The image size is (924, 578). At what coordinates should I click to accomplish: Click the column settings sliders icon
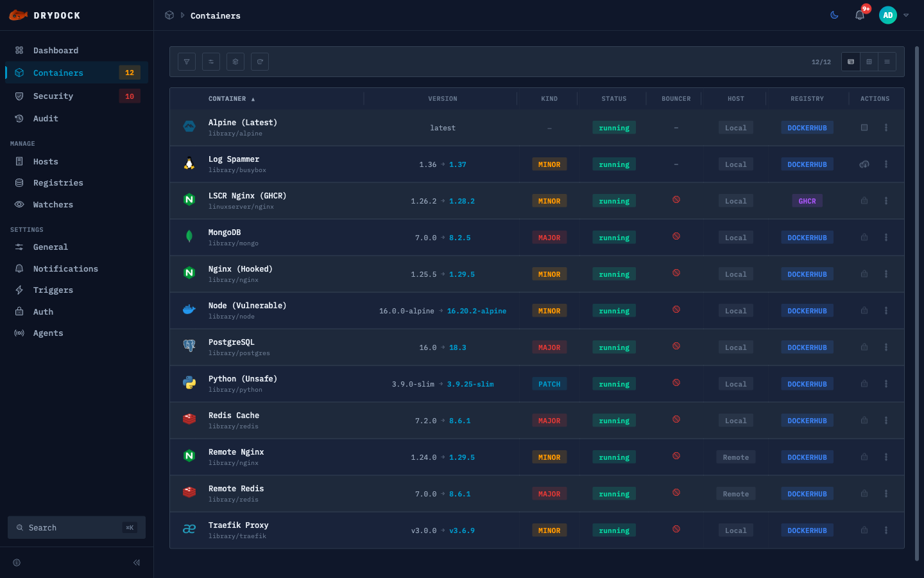point(211,62)
